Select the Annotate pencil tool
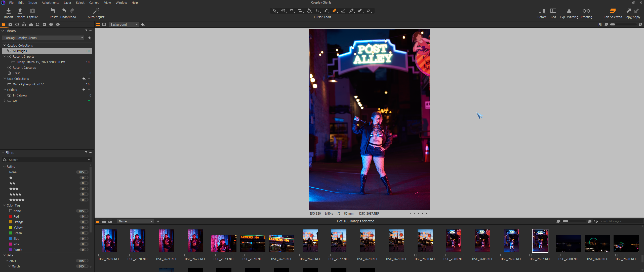Viewport: 644px width, 272px height. pos(369,11)
